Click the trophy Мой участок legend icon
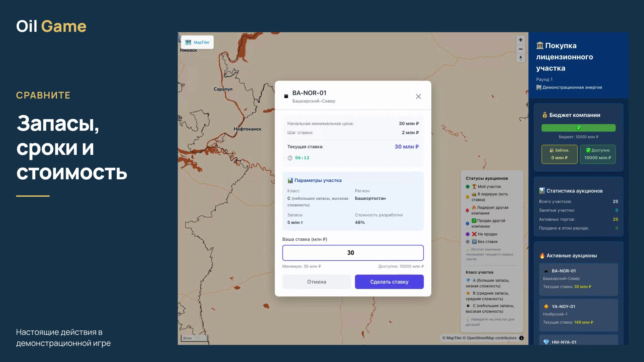The height and width of the screenshot is (362, 644). pos(474,186)
